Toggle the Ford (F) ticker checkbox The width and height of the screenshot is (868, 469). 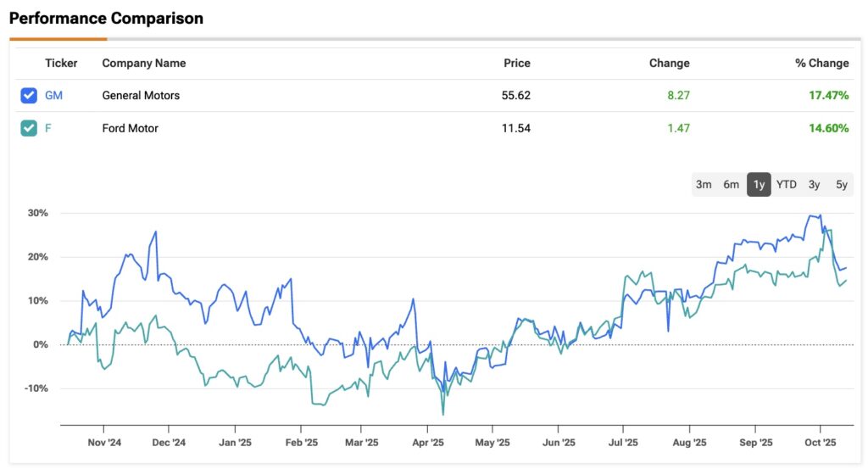29,128
